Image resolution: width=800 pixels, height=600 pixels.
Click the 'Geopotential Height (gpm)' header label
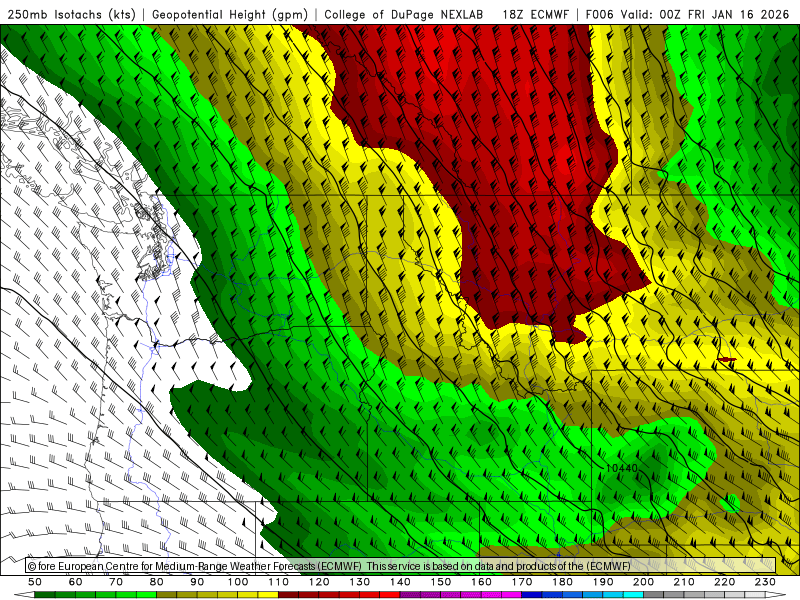[230, 14]
